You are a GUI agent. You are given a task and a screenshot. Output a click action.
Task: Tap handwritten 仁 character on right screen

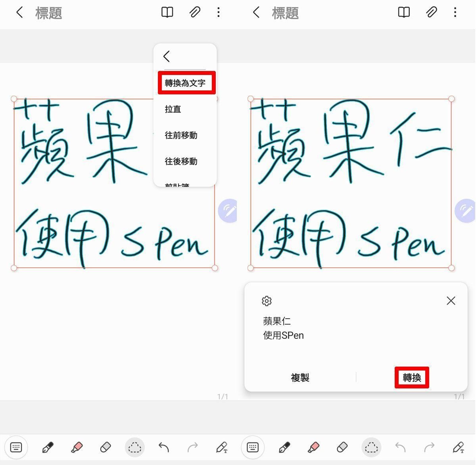[x=421, y=139]
